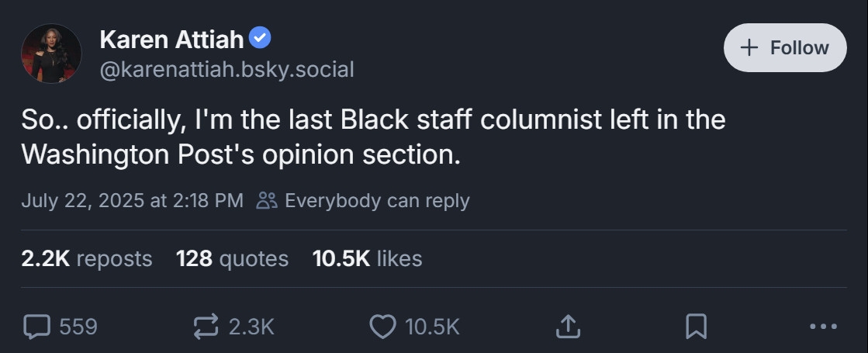Click the plus icon in Follow
This screenshot has width=868, height=353.
(x=749, y=47)
